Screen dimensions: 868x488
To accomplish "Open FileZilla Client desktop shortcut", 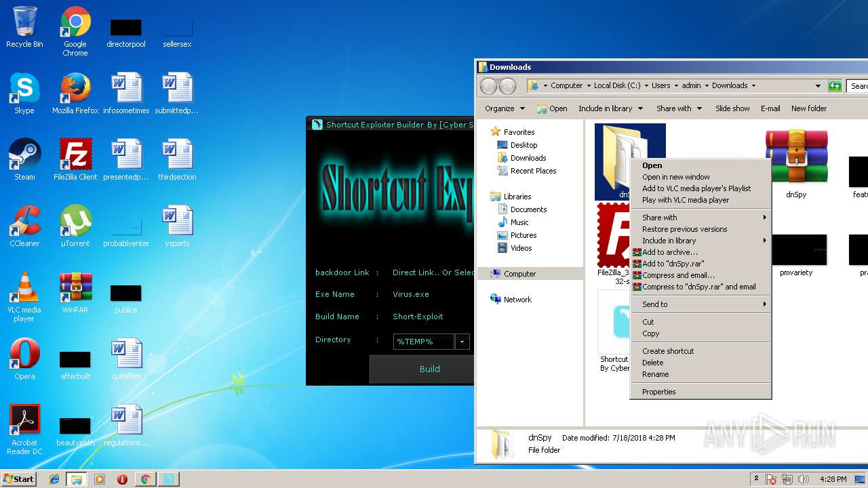I will pyautogui.click(x=75, y=160).
